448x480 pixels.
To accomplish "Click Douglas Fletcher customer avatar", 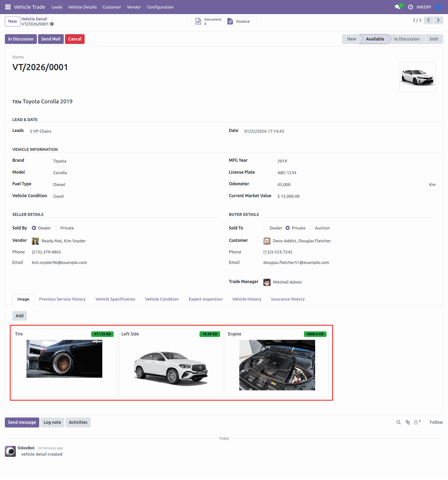I will 267,241.
